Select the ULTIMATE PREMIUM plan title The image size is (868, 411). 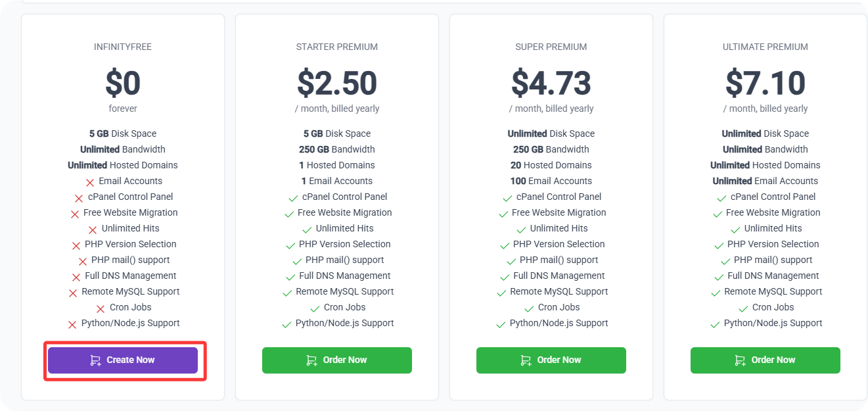pyautogui.click(x=765, y=47)
